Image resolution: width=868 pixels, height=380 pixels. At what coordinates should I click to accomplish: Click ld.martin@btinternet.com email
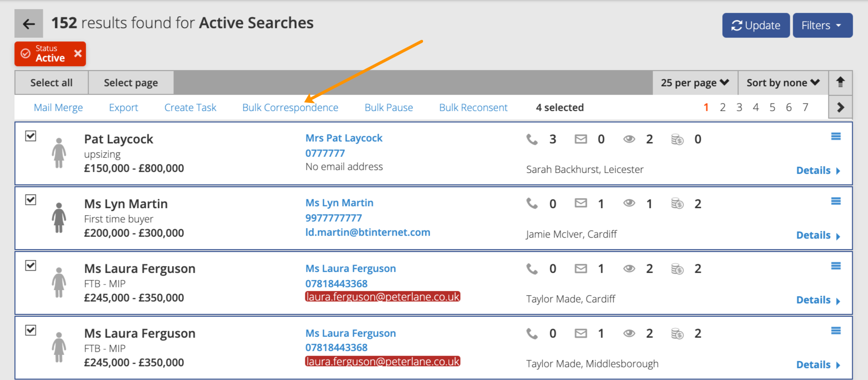tap(368, 232)
